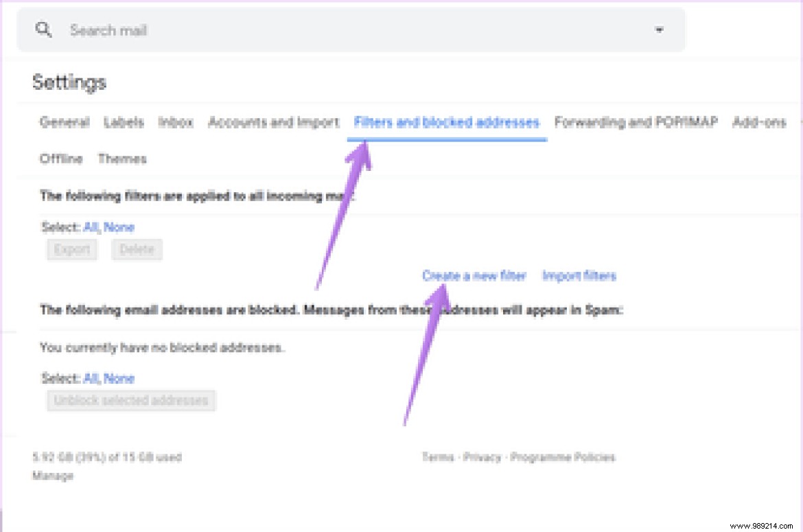Create a new filter
803x532 pixels.
click(474, 275)
